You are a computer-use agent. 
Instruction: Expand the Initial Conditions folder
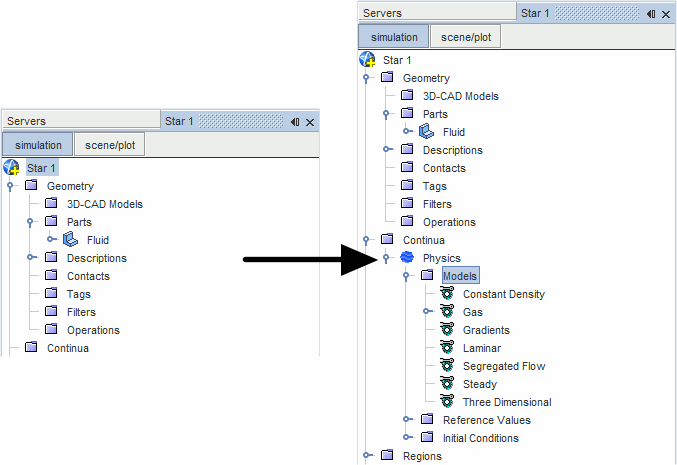407,438
